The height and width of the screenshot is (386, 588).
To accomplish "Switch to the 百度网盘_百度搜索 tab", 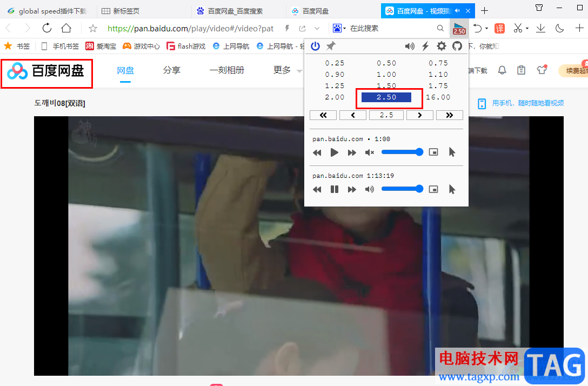I will click(239, 11).
